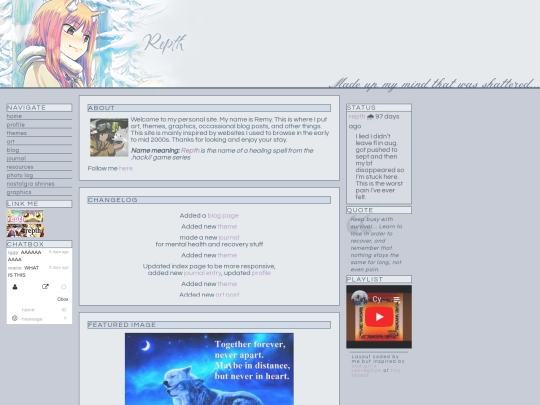Open the blog navigation link
Screen dimensions: 540x405
(x=13, y=150)
